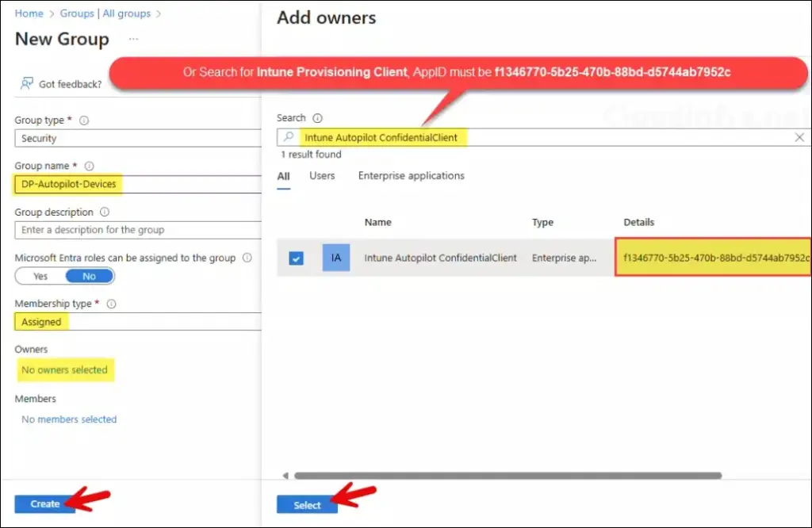Set Entra roles toggle to Yes
Image resolution: width=812 pixels, height=528 pixels.
(40, 276)
